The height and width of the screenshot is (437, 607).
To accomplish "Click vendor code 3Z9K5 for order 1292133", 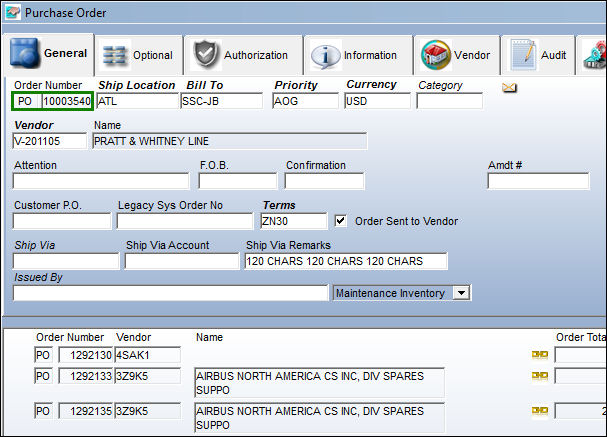I will tap(147, 376).
